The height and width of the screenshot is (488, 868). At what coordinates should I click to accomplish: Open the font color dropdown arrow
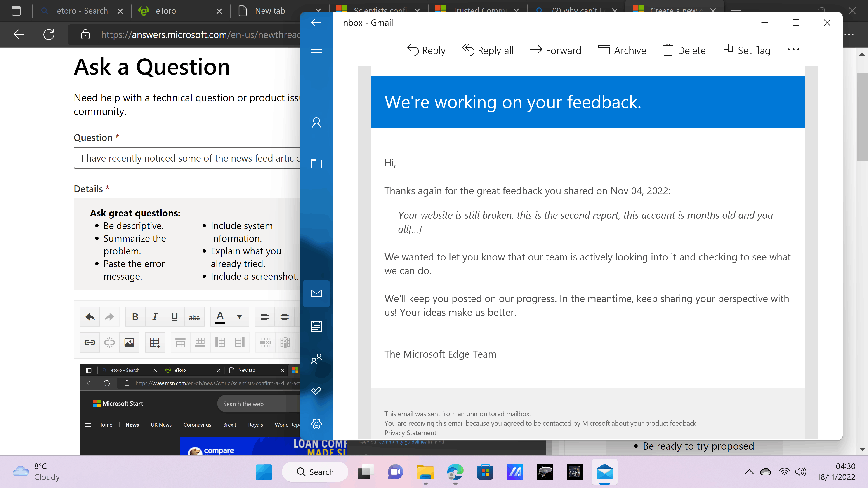[239, 317]
